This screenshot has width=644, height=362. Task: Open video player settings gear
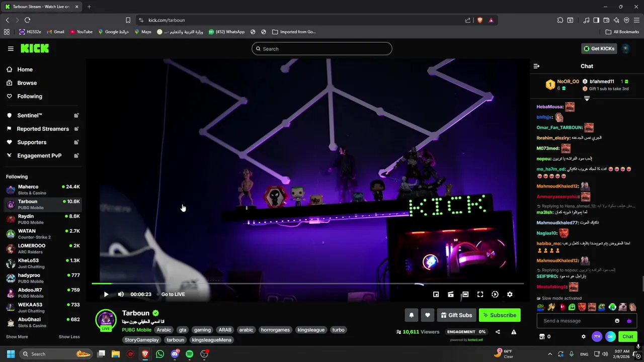pos(510,295)
